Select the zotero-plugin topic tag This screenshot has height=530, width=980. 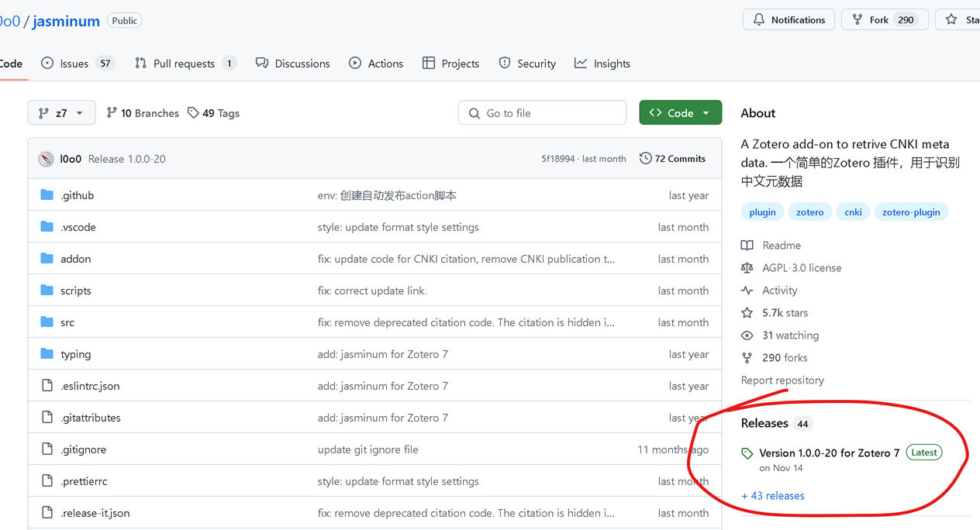tap(911, 212)
